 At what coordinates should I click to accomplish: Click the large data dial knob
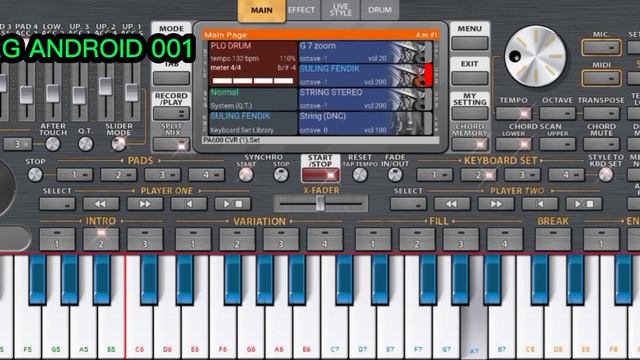click(x=535, y=56)
